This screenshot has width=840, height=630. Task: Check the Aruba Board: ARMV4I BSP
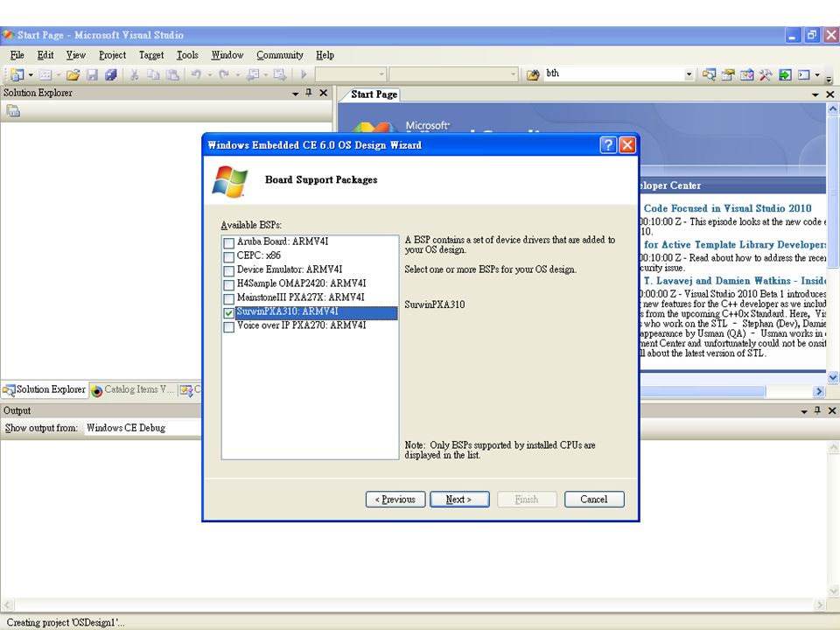[228, 242]
